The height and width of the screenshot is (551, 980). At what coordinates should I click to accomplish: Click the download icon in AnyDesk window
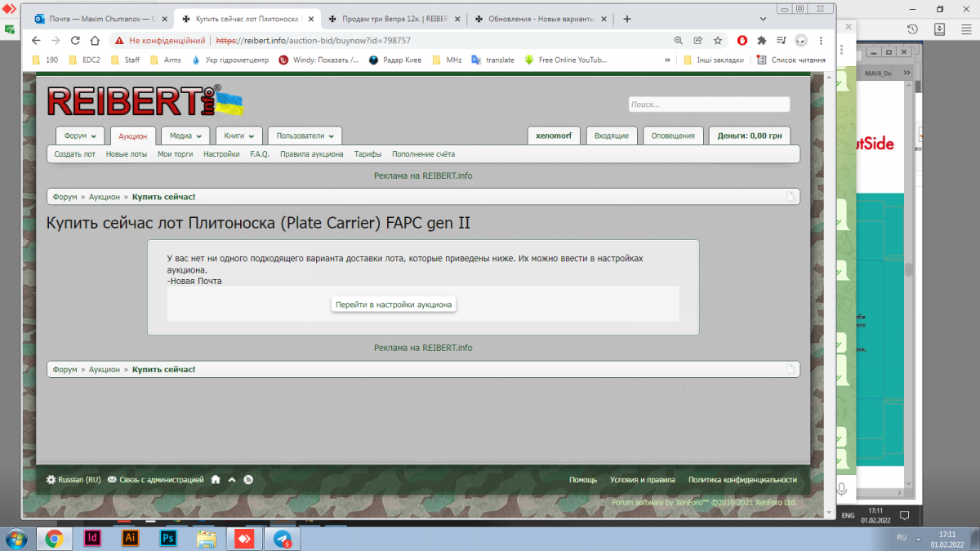coord(940,29)
